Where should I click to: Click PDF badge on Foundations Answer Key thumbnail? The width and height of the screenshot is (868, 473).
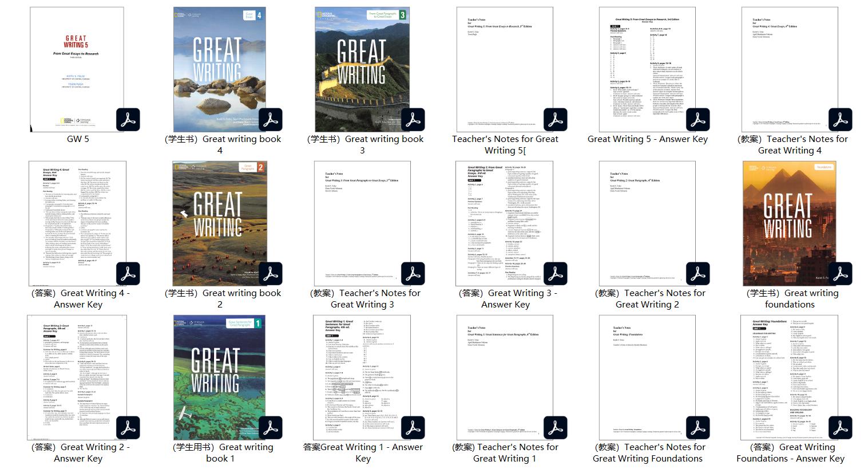[840, 428]
